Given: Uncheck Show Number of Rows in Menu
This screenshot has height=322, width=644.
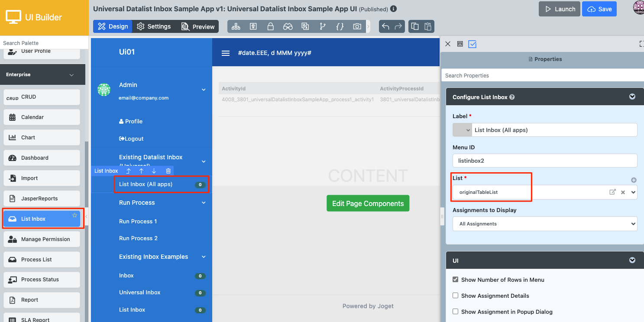Looking at the screenshot, I should 455,280.
